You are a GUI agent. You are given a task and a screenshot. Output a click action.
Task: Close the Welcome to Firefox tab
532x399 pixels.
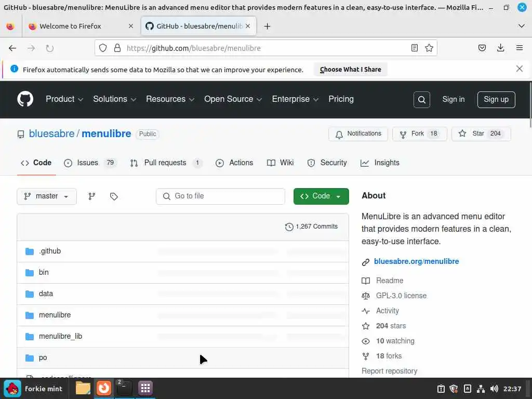click(130, 26)
